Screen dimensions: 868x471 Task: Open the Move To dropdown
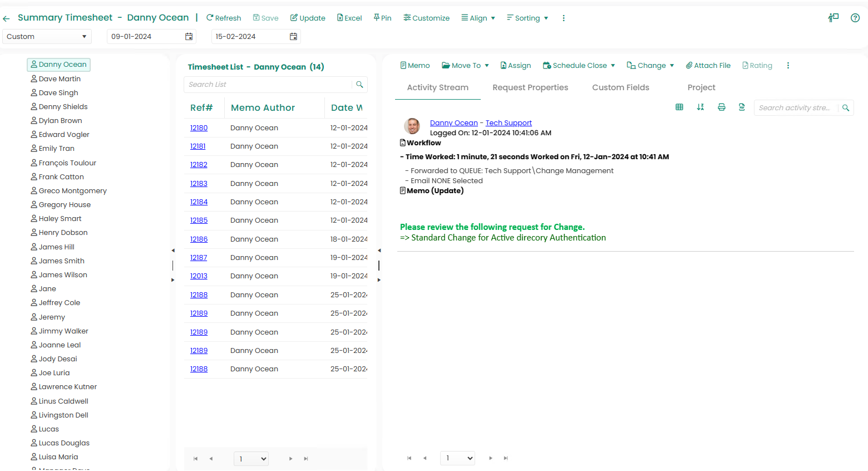[465, 66]
